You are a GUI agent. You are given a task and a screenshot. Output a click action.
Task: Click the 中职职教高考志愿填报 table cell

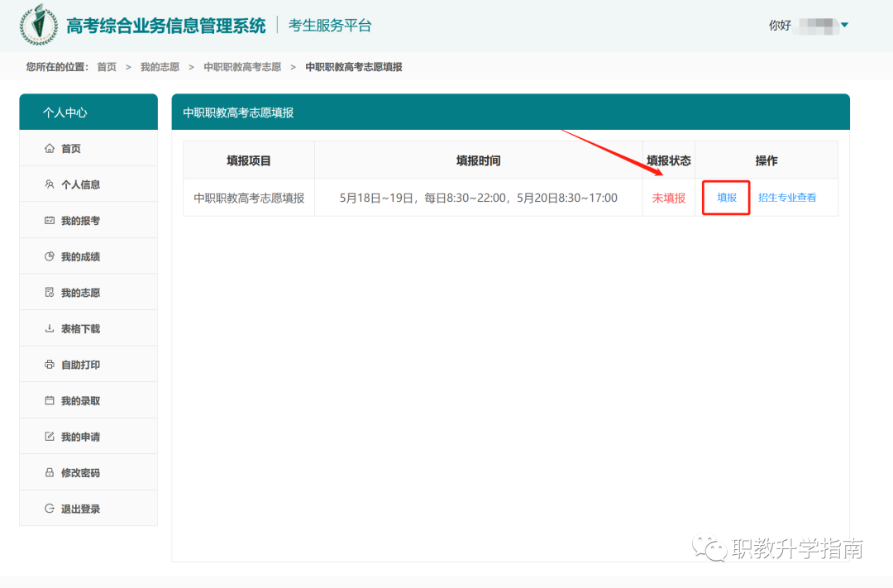[249, 198]
